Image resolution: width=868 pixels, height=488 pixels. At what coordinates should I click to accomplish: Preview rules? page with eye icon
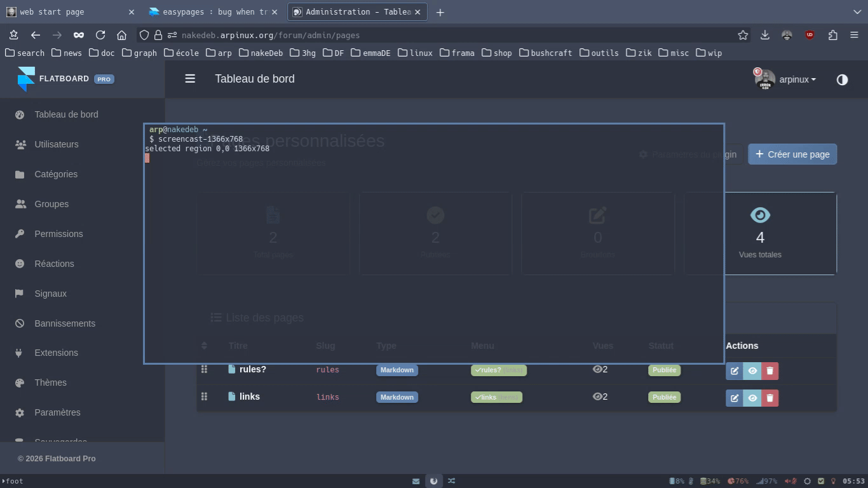tap(752, 371)
